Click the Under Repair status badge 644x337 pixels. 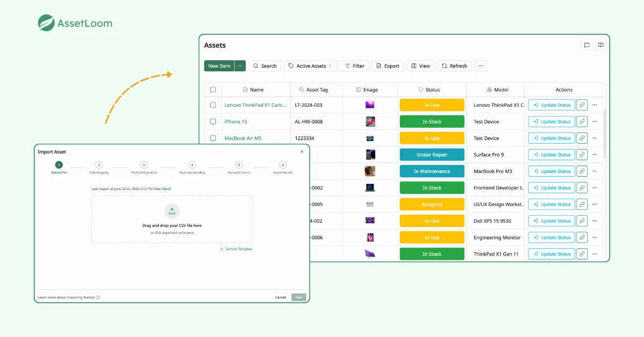pos(432,155)
